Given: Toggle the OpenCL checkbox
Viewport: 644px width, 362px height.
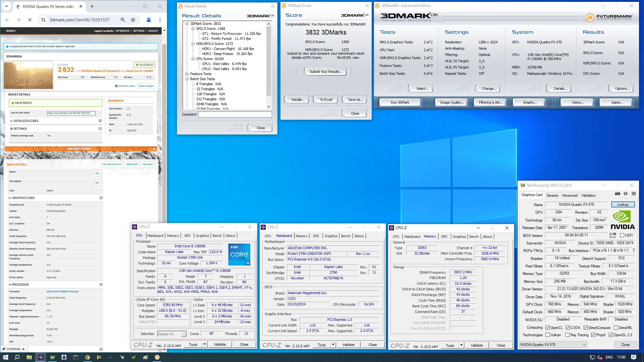Looking at the screenshot, I should tap(548, 328).
